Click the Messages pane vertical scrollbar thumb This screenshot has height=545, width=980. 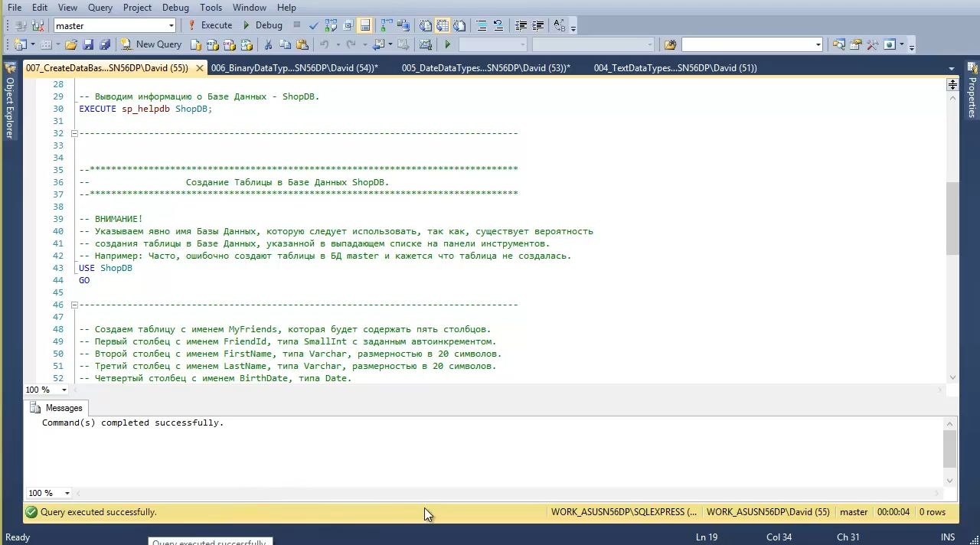(x=950, y=449)
